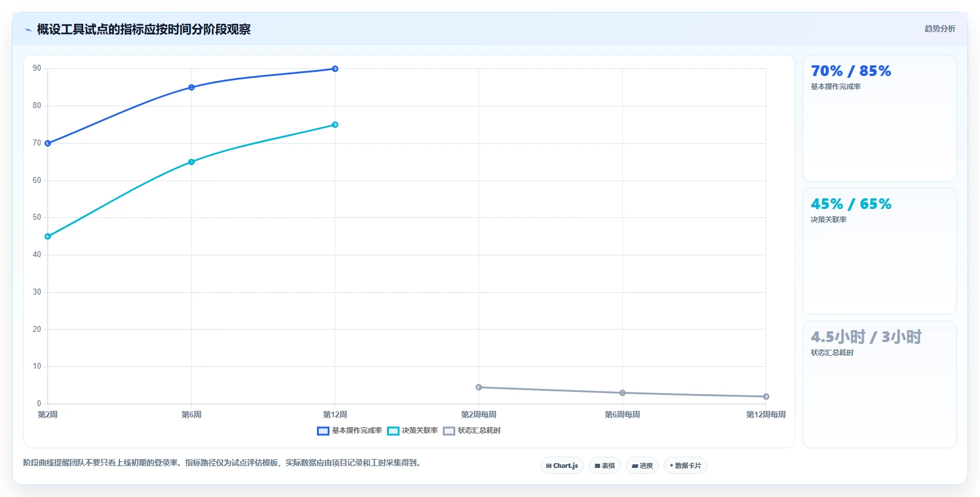
Task: Click the 0 y-axis tick label
Action: pyautogui.click(x=39, y=404)
